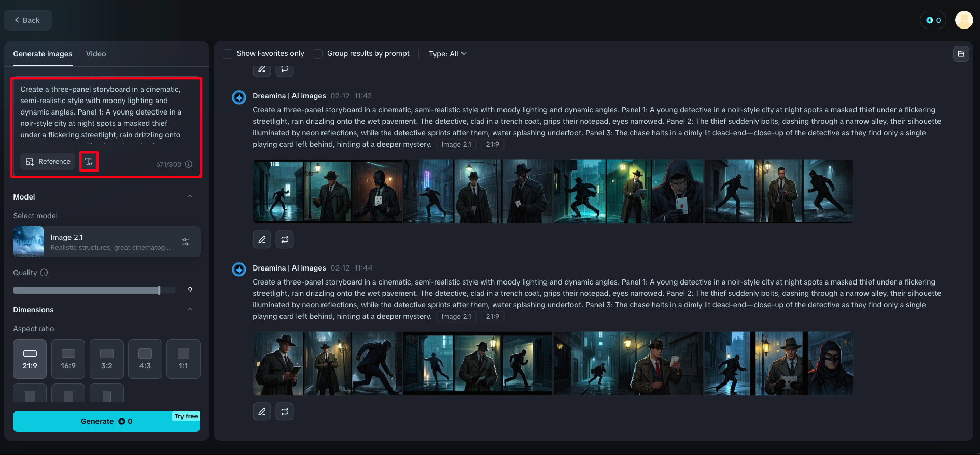980x455 pixels.
Task: Click the Dreamina logo beside the 11:44 entry
Action: click(239, 269)
